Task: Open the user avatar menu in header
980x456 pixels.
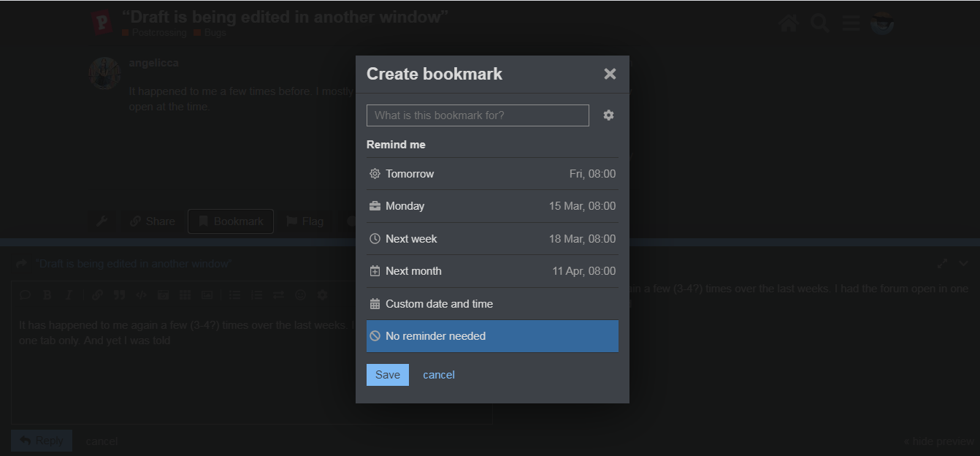Action: [882, 23]
